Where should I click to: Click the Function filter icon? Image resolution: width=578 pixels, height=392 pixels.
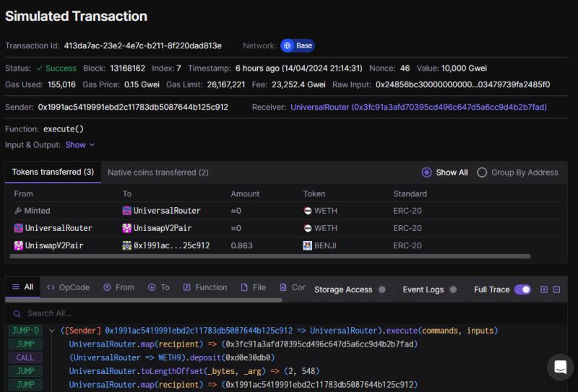point(187,287)
